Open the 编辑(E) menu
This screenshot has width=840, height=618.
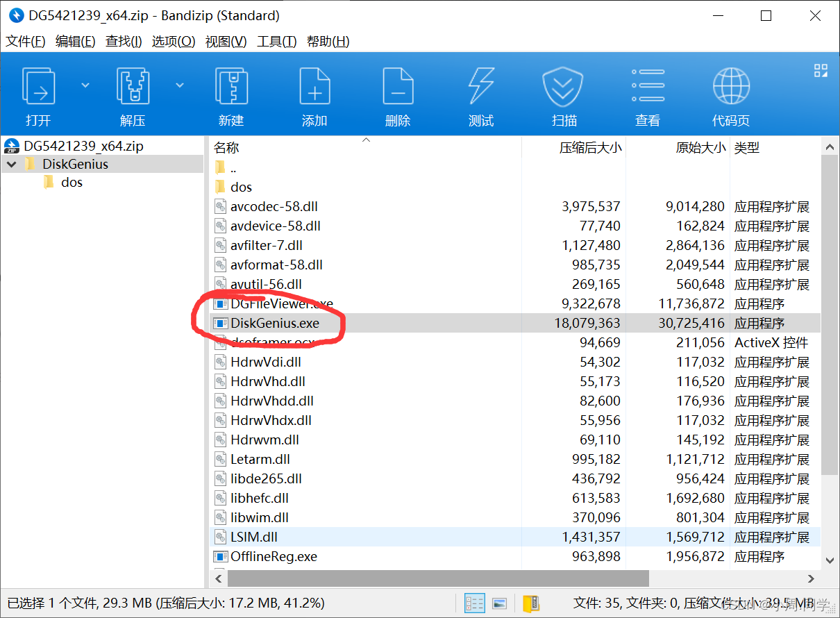click(76, 42)
